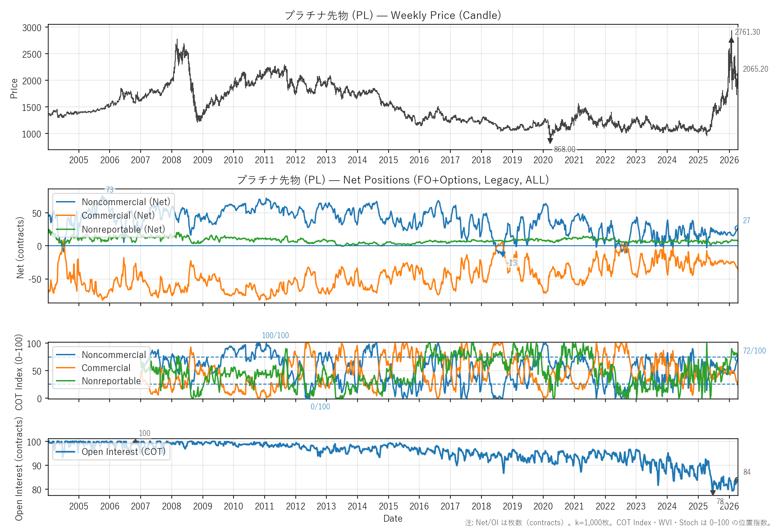This screenshot has width=779, height=532.
Task: Click the -13 annotation on Net Positions chart
Action: point(511,263)
